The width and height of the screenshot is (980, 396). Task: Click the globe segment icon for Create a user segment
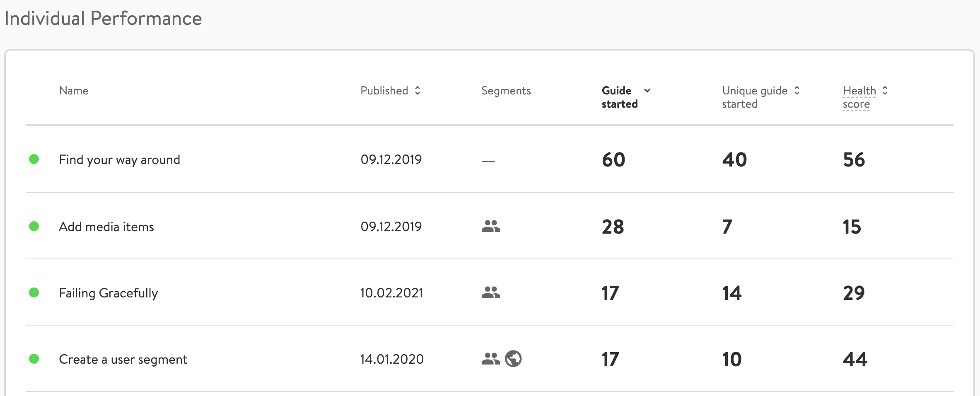click(x=513, y=359)
